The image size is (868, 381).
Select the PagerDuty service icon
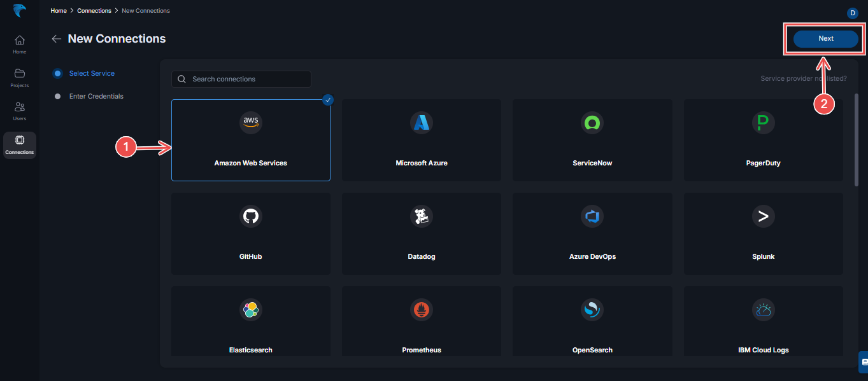click(x=763, y=122)
